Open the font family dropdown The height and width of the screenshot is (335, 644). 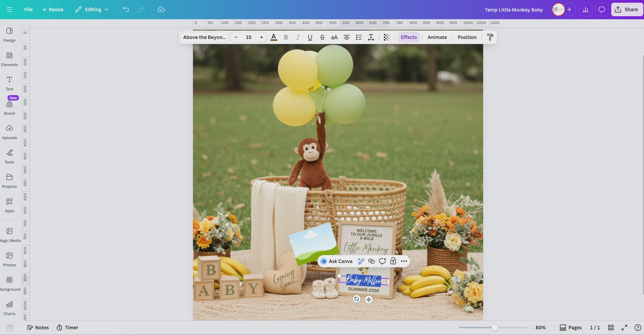point(204,37)
